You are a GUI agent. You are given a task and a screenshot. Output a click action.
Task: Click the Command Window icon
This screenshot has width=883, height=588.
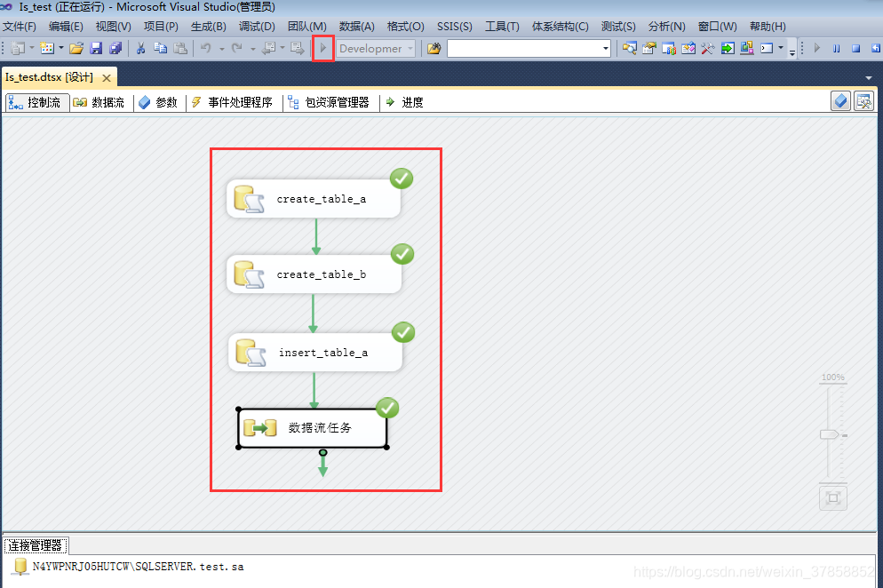coord(767,49)
